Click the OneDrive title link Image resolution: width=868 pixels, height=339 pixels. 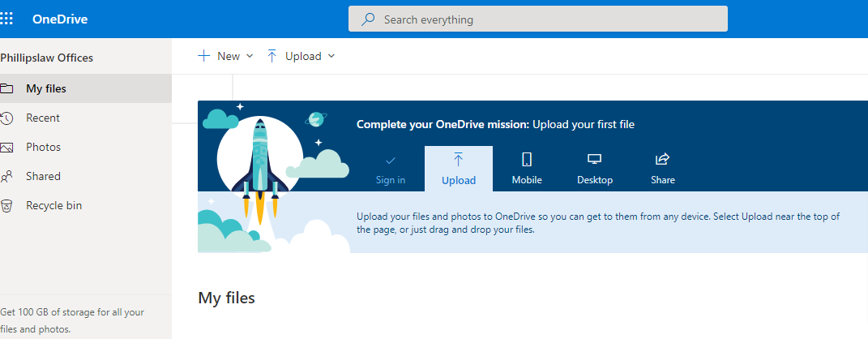pyautogui.click(x=60, y=19)
